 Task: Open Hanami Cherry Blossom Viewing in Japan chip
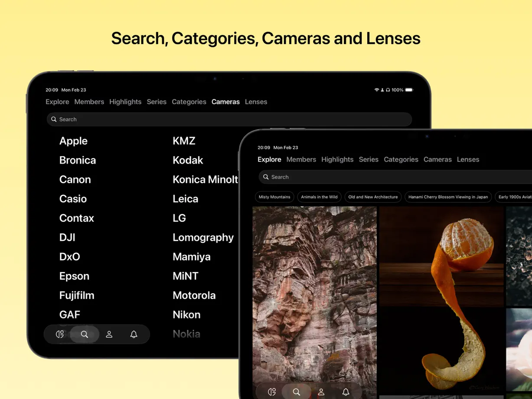(448, 197)
